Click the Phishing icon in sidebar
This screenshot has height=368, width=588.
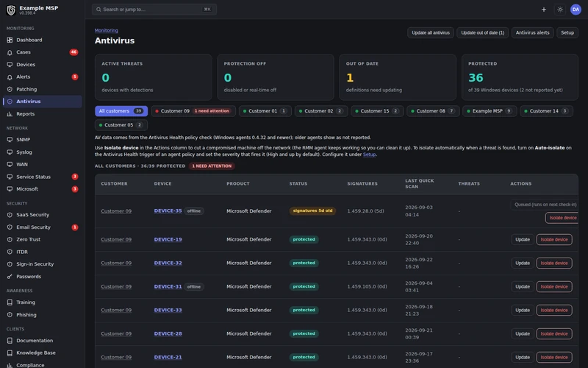point(10,315)
